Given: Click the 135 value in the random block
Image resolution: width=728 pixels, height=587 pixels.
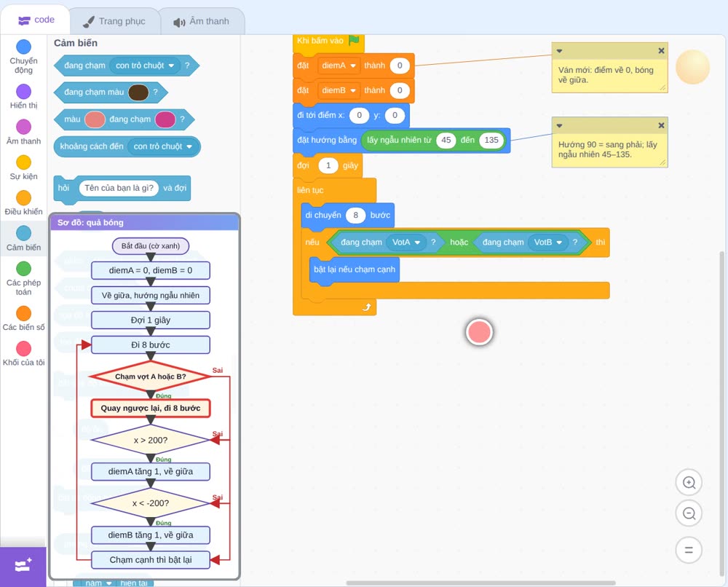Looking at the screenshot, I should point(491,141).
